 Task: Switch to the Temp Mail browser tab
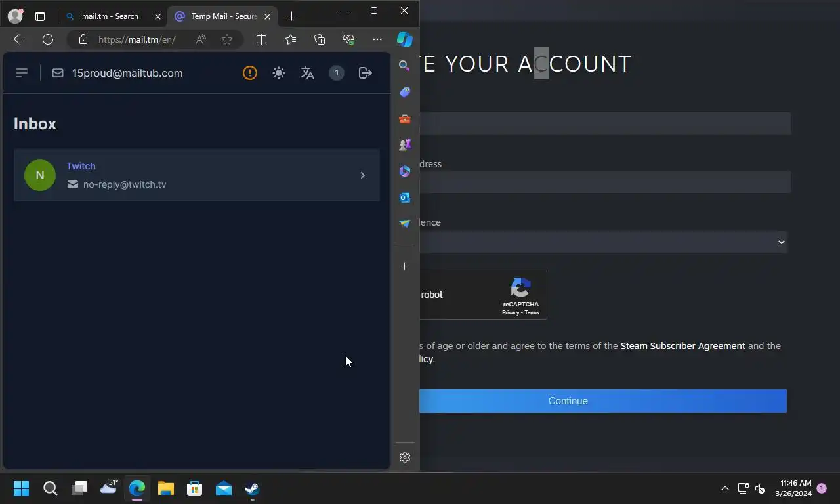[223, 16]
